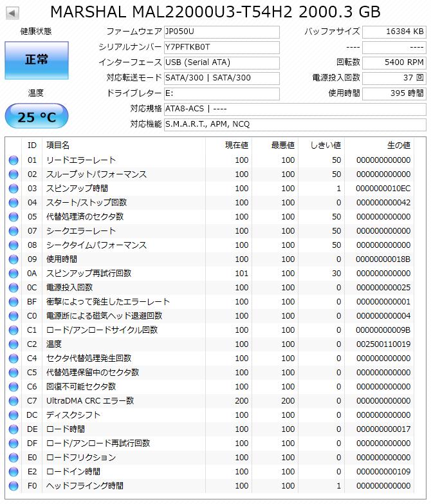Click the buffer size field 16384 KB
The height and width of the screenshot is (504, 431).
pyautogui.click(x=394, y=32)
